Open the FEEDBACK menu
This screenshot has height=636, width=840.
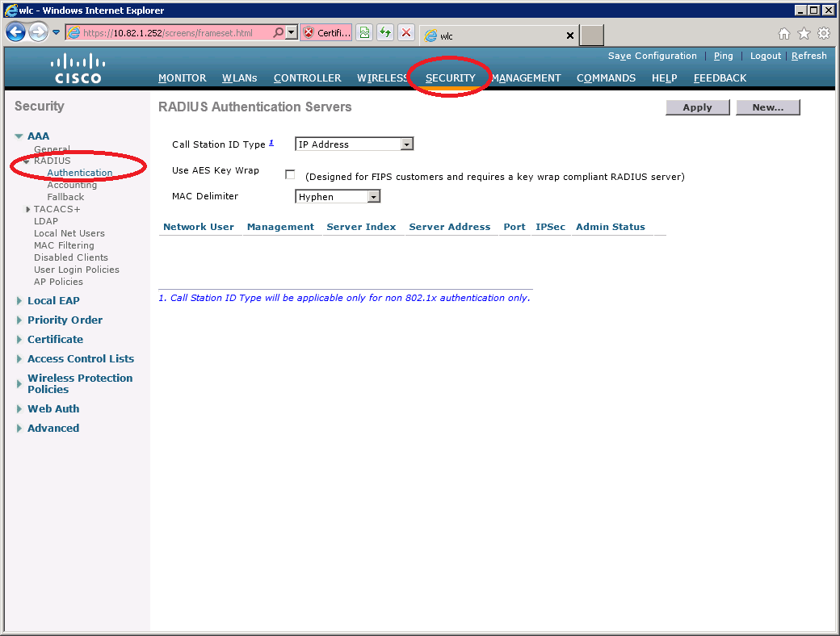click(x=720, y=78)
